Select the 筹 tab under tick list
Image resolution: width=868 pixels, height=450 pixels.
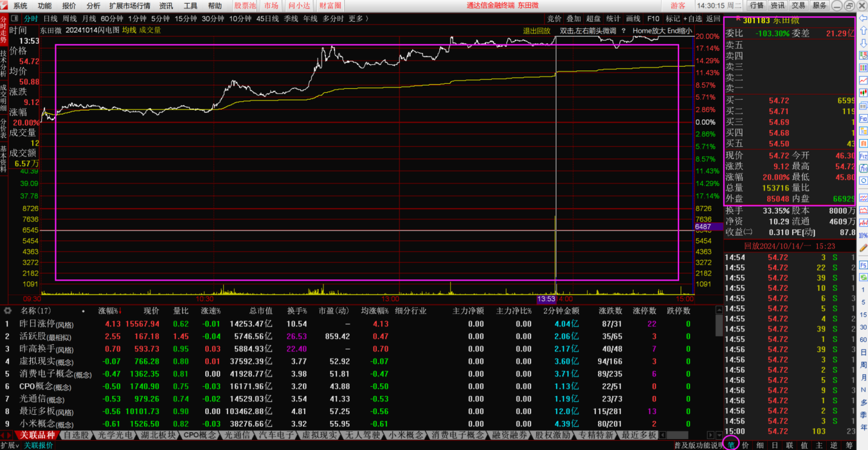tap(849, 445)
